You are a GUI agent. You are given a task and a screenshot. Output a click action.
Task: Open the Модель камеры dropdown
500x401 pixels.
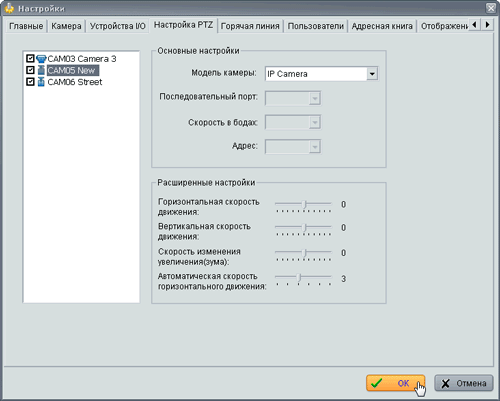[372, 74]
